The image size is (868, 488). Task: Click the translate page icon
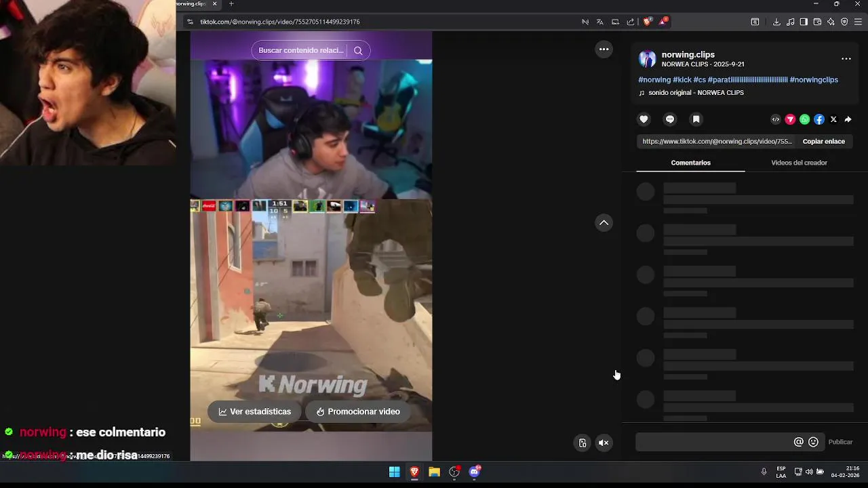coord(599,22)
